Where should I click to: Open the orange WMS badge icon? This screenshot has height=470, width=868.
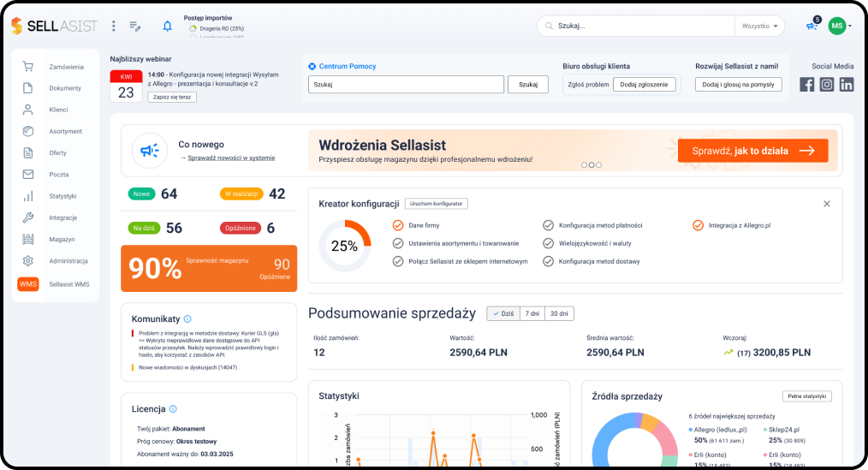pyautogui.click(x=27, y=284)
